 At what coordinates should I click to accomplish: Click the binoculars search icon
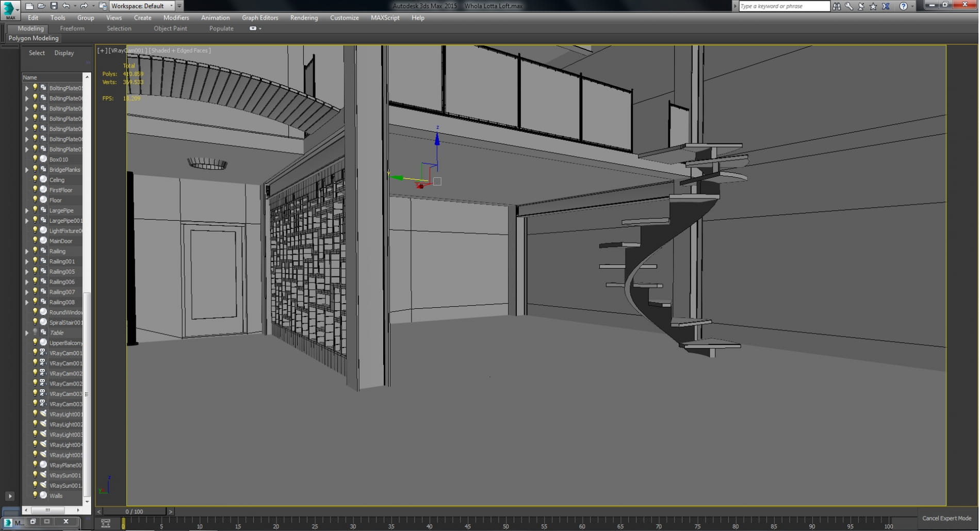coord(837,6)
